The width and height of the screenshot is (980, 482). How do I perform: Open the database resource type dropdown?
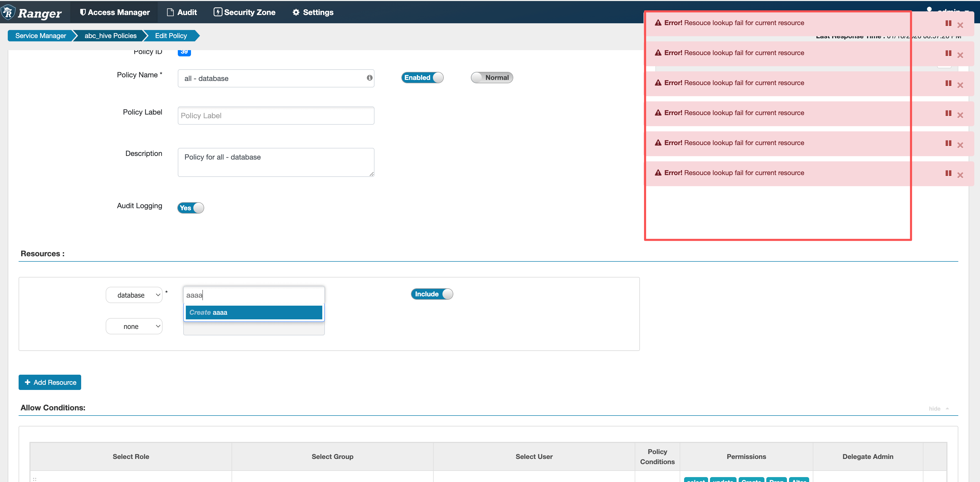[134, 295]
